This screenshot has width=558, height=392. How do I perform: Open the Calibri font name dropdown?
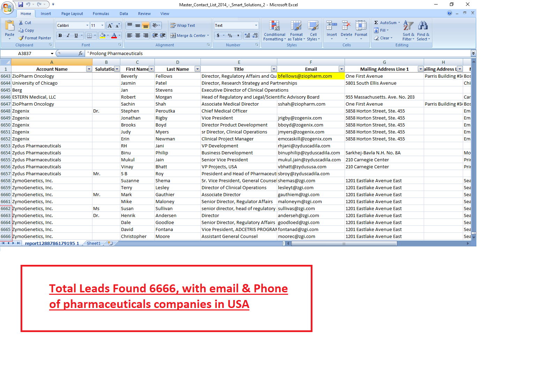87,25
